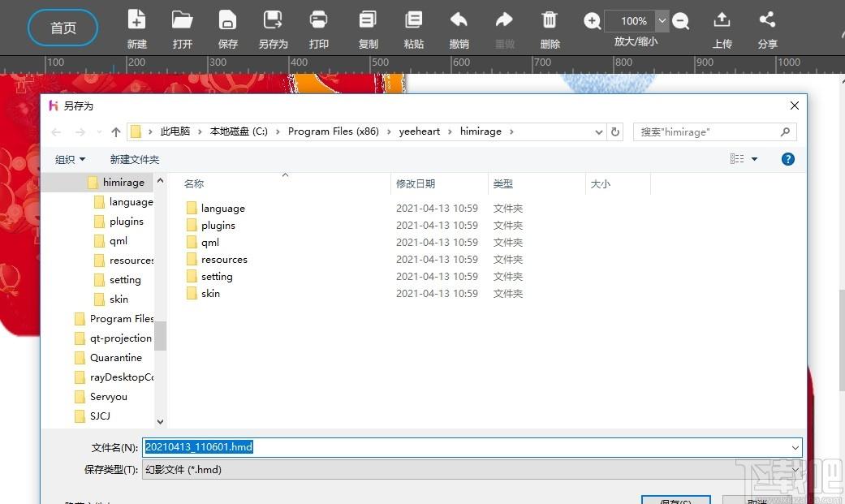The image size is (845, 504).
Task: Click the 删除 trash icon
Action: (x=550, y=20)
